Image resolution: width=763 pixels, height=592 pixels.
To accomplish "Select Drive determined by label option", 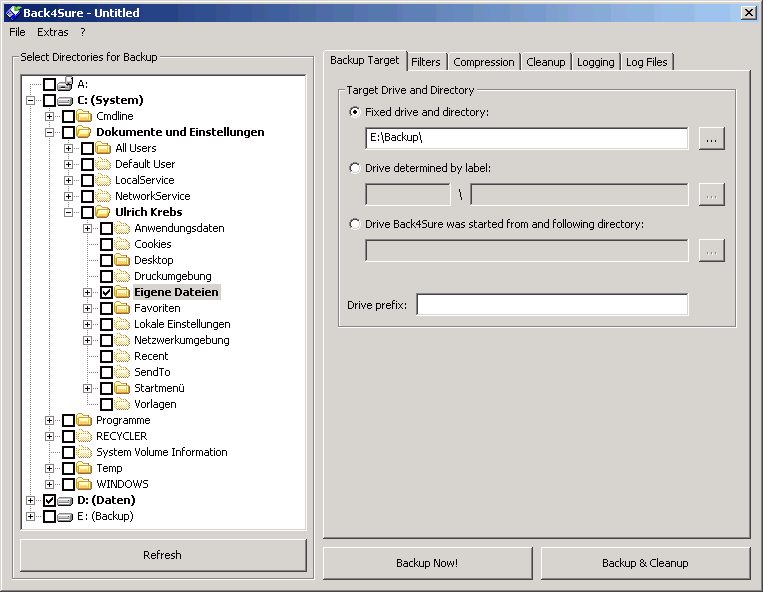I will coord(355,168).
